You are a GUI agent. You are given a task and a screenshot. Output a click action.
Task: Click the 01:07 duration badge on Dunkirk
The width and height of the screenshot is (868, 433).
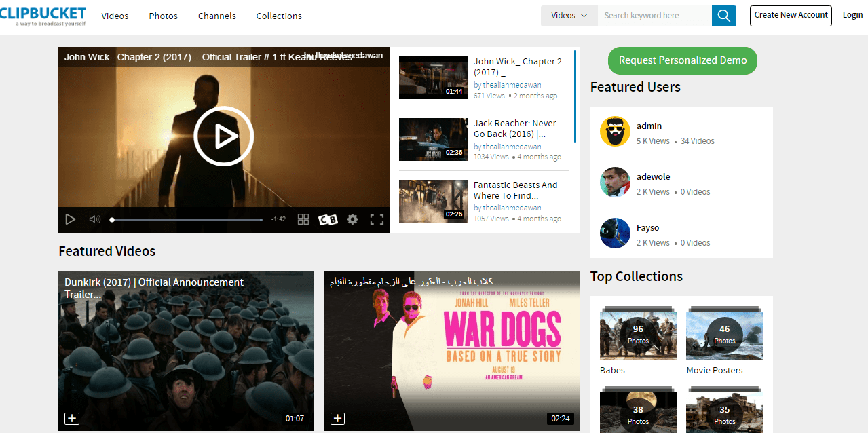click(295, 419)
